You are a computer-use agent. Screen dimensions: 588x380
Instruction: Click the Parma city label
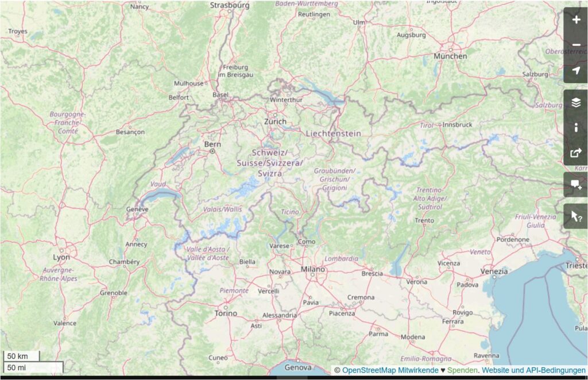tap(378, 334)
